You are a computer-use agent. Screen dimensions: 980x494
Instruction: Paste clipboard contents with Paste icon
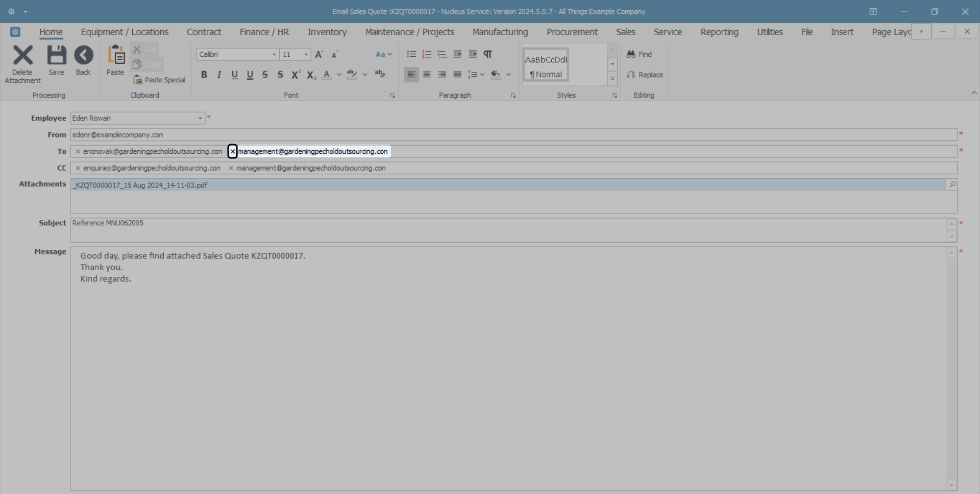tap(115, 61)
